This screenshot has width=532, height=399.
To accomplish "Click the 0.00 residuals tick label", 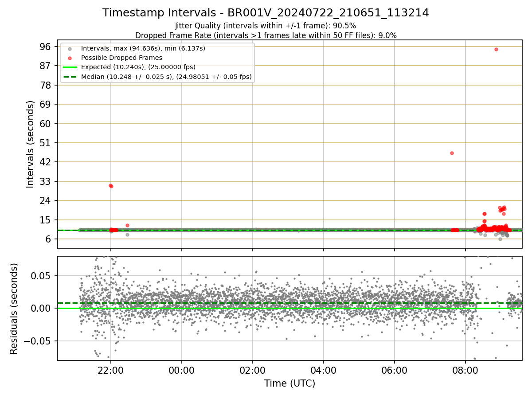I will click(42, 308).
